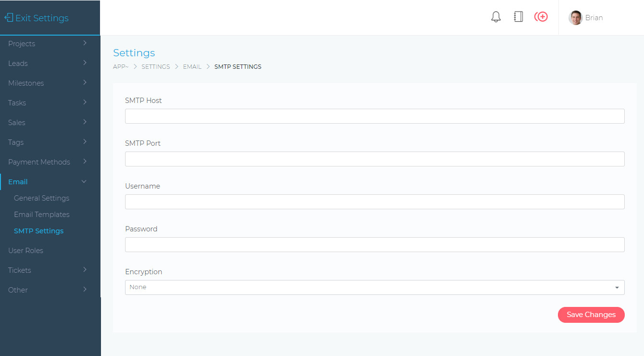Navigate to Payment Methods section
This screenshot has height=356, width=644.
pyautogui.click(x=39, y=162)
